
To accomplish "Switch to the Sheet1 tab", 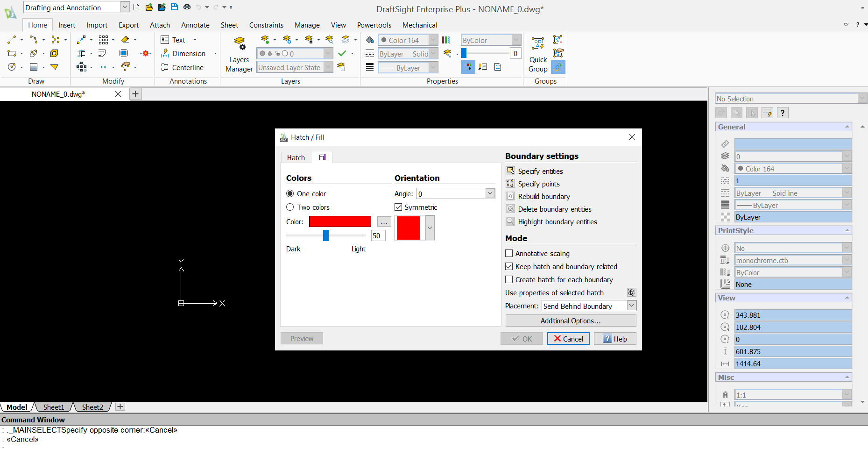I will (53, 407).
